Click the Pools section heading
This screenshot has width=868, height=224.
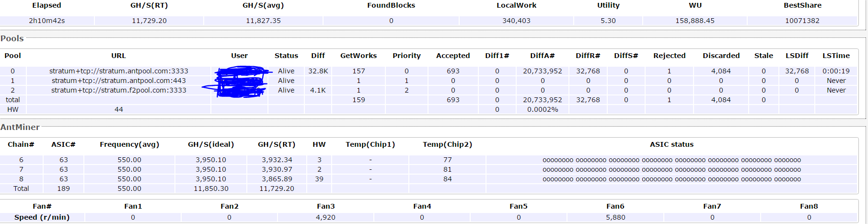click(x=12, y=38)
